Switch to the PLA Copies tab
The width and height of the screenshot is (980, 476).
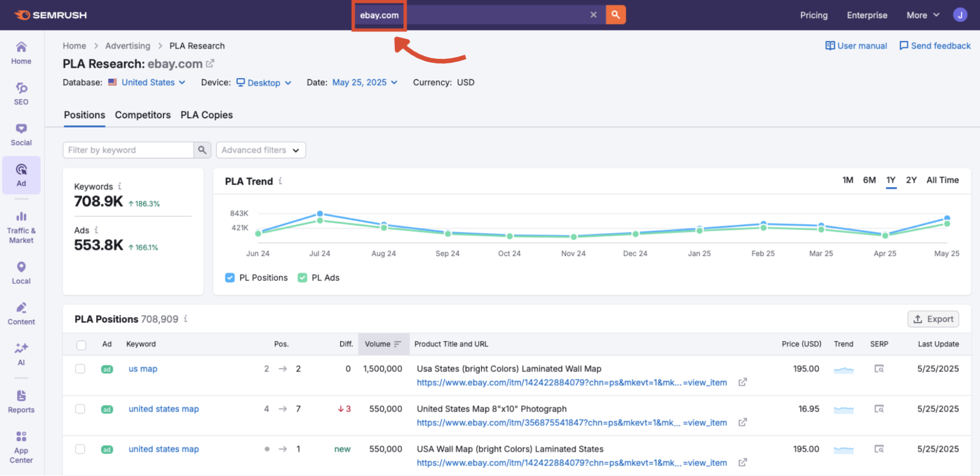coord(206,115)
